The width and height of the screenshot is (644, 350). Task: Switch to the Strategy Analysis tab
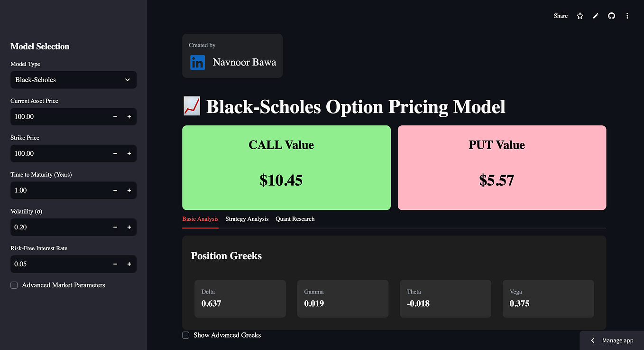coord(247,219)
